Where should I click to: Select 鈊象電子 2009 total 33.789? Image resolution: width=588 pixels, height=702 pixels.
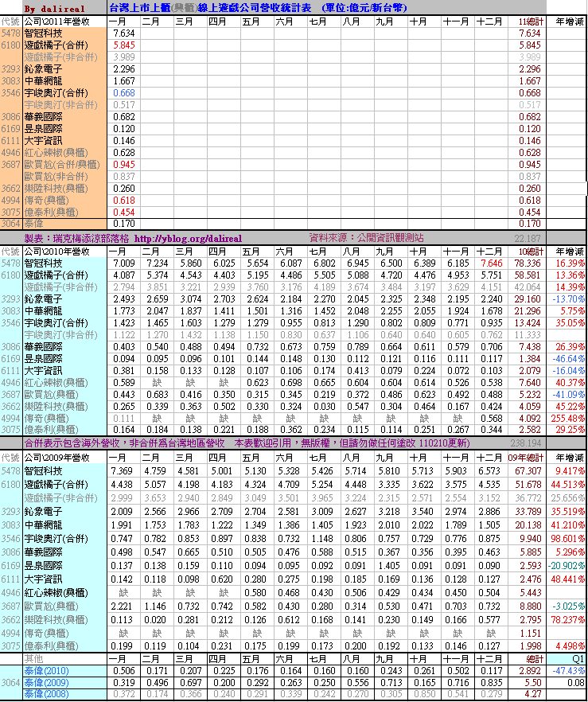[528, 512]
